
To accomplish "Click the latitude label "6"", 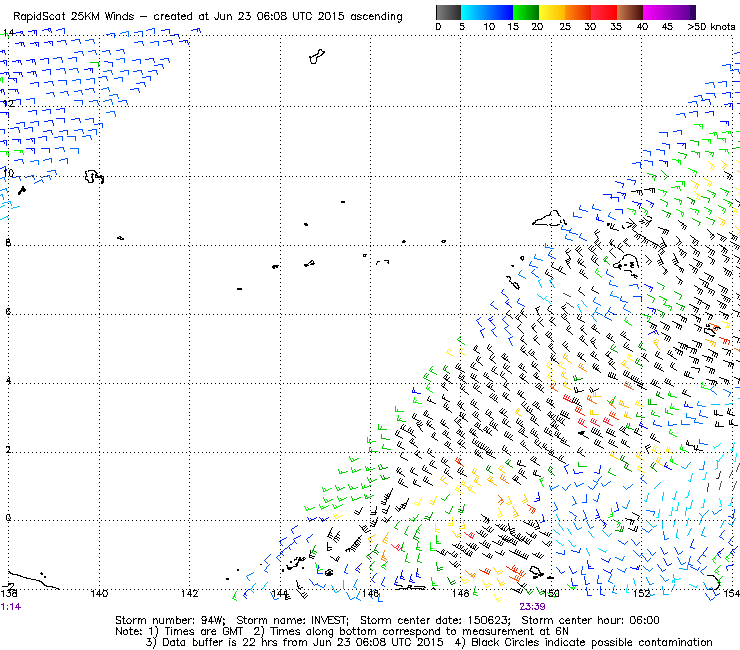I will pos(8,312).
